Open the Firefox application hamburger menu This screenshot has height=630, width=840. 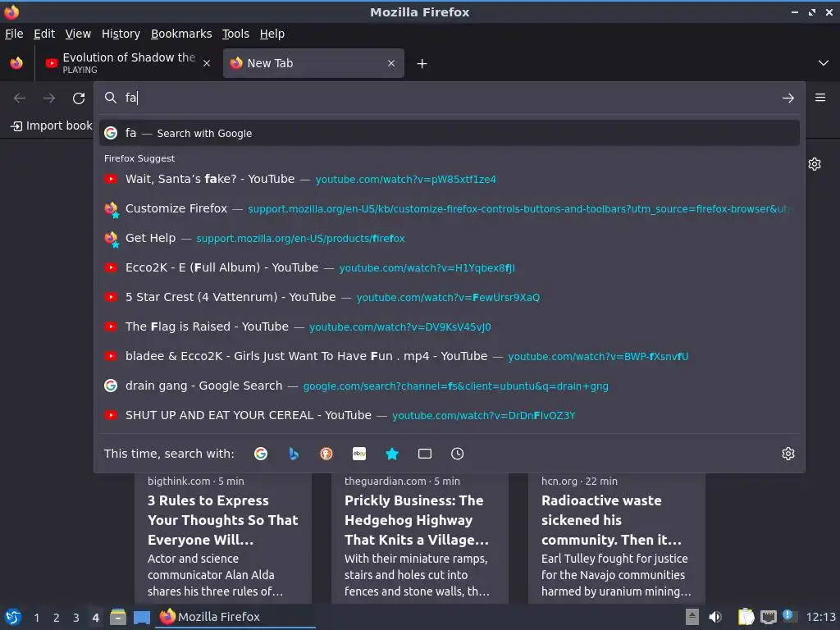pos(820,98)
